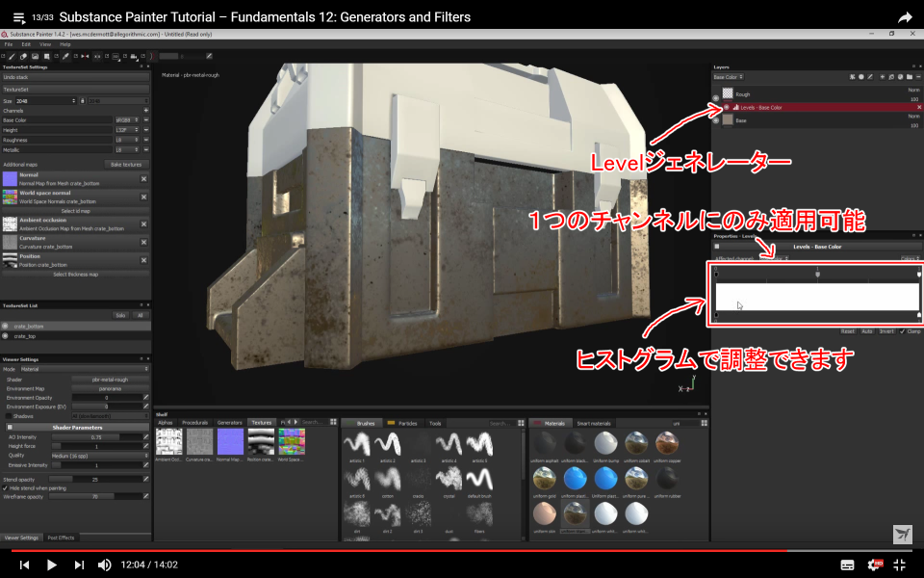Remove the Metallic channel
Image resolution: width=924 pixels, height=578 pixels.
[x=146, y=150]
